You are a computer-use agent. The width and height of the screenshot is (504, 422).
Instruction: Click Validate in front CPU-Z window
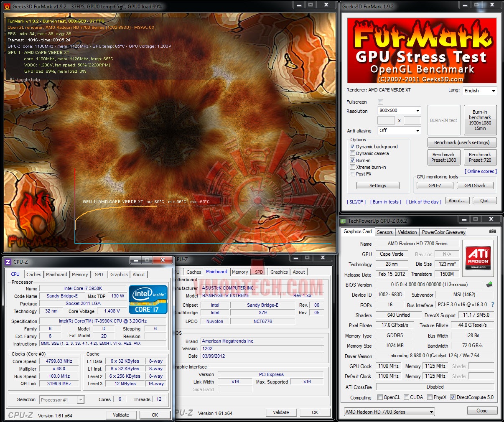click(121, 415)
